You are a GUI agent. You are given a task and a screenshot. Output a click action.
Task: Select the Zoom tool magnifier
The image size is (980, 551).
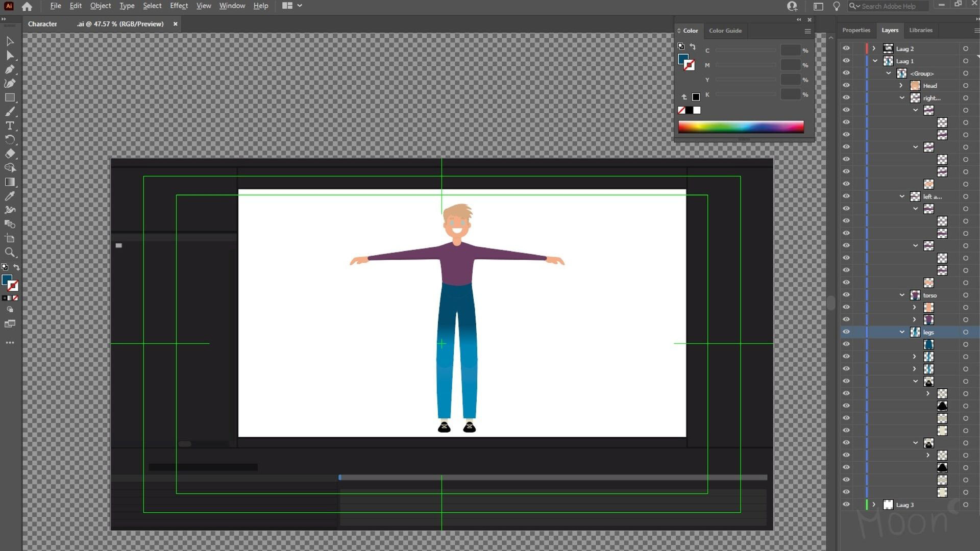tap(10, 253)
